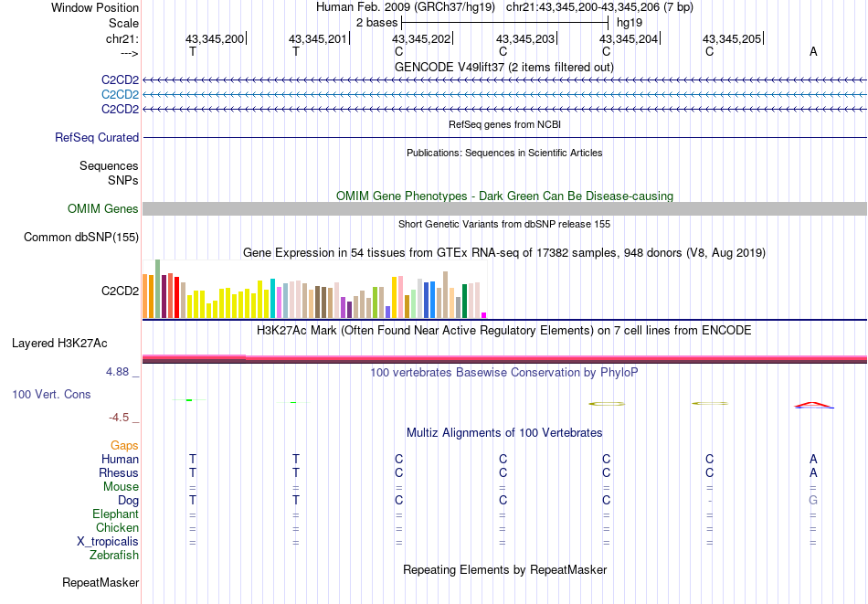The height and width of the screenshot is (604, 868).
Task: Click the hg19 text beside the scale bar
Action: (x=630, y=23)
